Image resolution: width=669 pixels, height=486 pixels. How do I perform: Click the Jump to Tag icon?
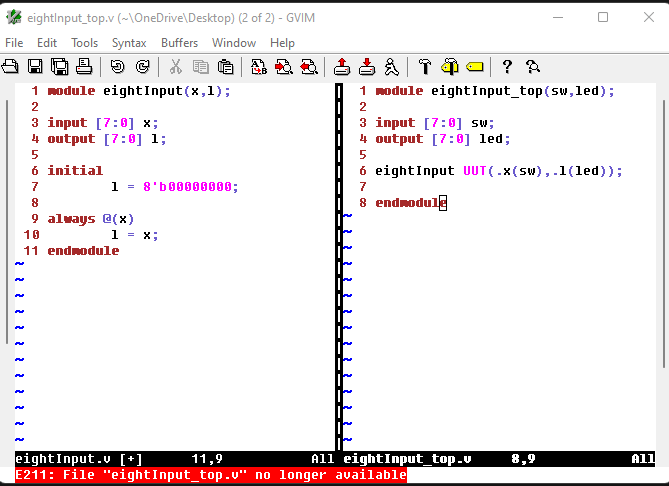(x=473, y=67)
